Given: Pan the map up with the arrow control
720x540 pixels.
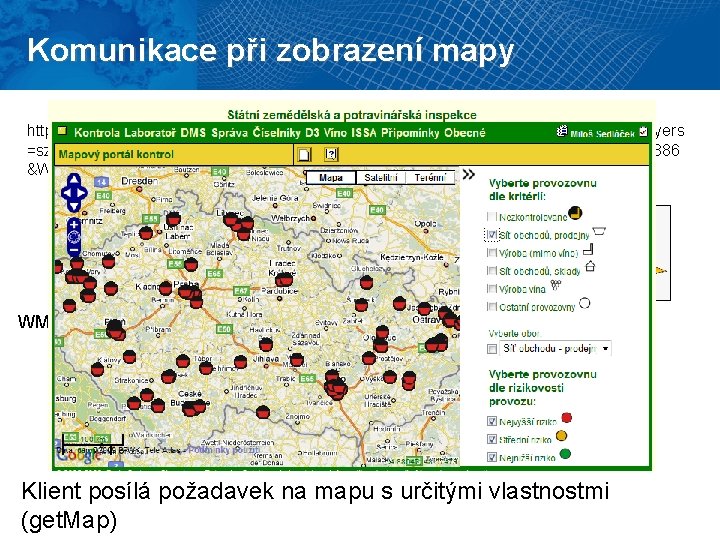Looking at the screenshot, I should 74,180.
